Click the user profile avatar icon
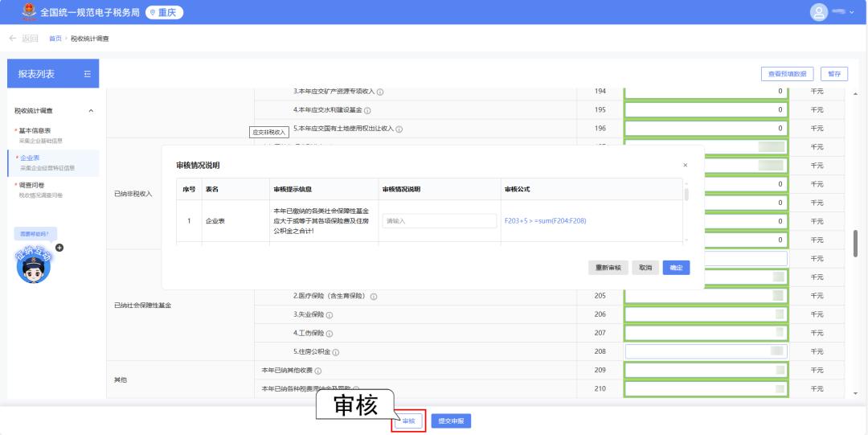This screenshot has height=435, width=868. (819, 12)
